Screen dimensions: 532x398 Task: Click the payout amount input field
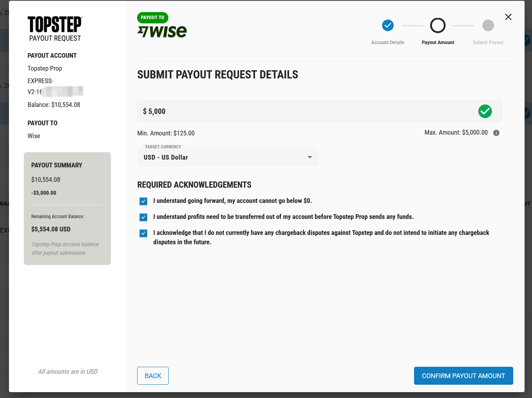coord(320,111)
